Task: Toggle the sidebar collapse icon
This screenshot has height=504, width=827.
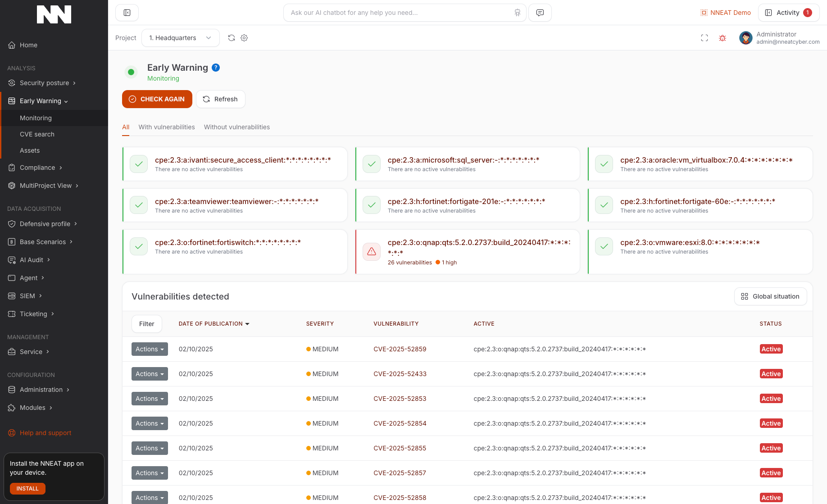Action: click(x=127, y=13)
